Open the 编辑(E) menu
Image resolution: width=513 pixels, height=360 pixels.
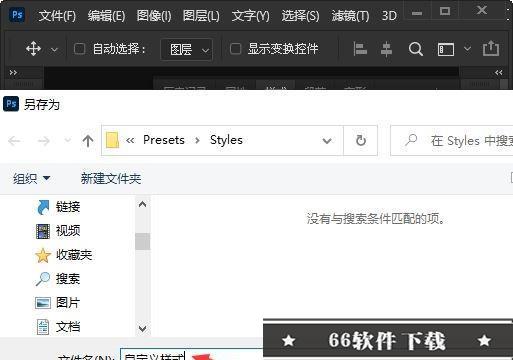point(106,16)
